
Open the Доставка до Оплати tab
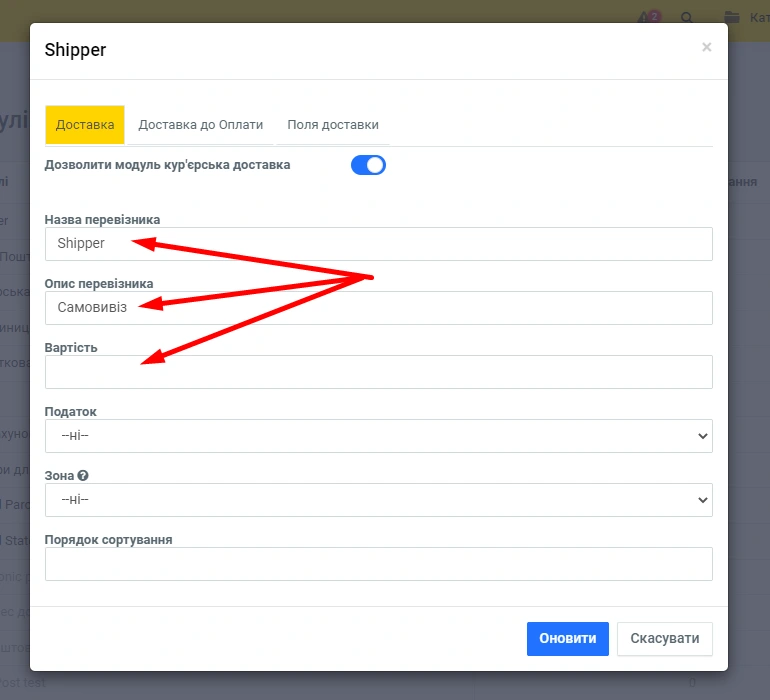[200, 125]
